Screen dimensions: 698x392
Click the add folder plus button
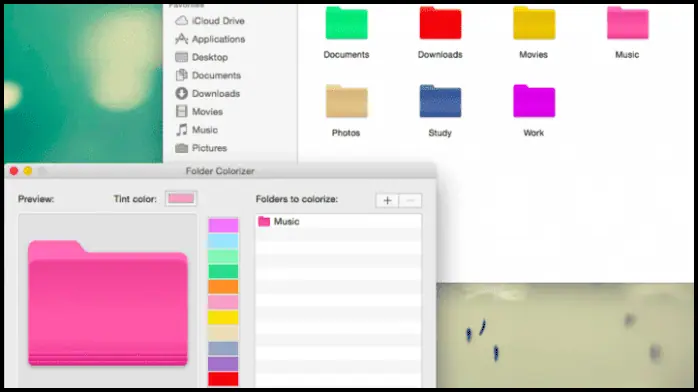pos(387,201)
